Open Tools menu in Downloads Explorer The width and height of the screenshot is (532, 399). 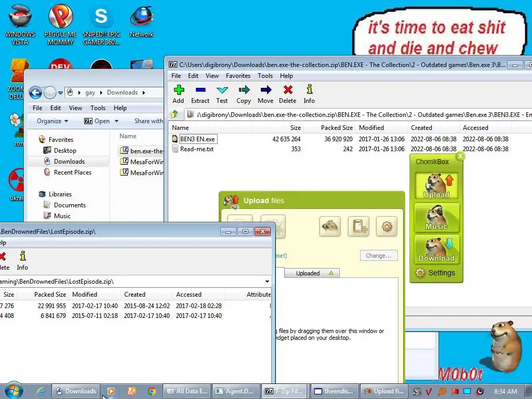(x=98, y=108)
